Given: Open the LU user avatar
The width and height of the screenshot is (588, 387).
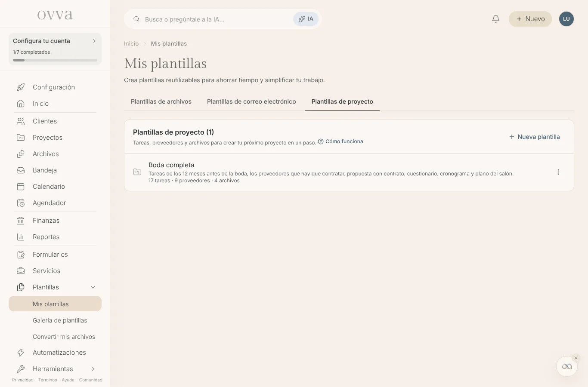Looking at the screenshot, I should tap(566, 19).
